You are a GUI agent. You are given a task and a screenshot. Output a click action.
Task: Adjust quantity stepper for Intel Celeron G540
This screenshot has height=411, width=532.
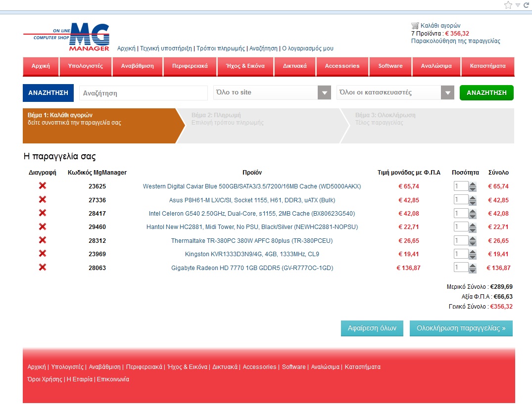click(x=473, y=214)
